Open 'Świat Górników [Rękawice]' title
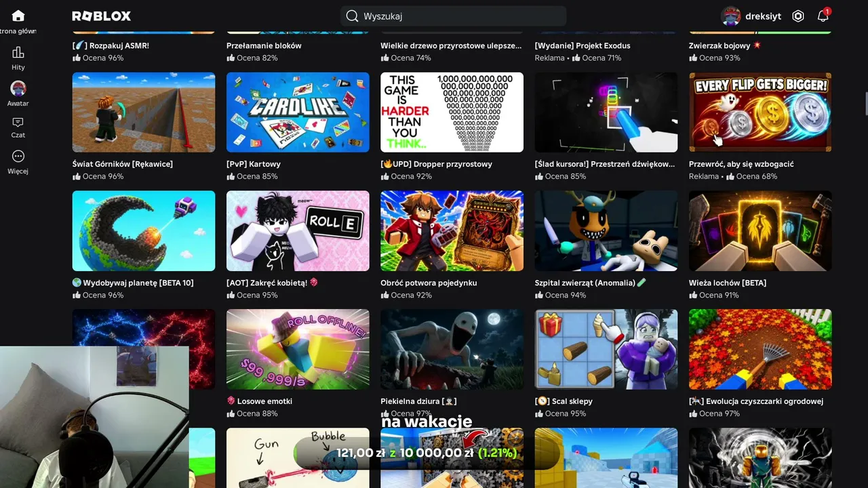Screen dimensions: 868x488 [123, 164]
